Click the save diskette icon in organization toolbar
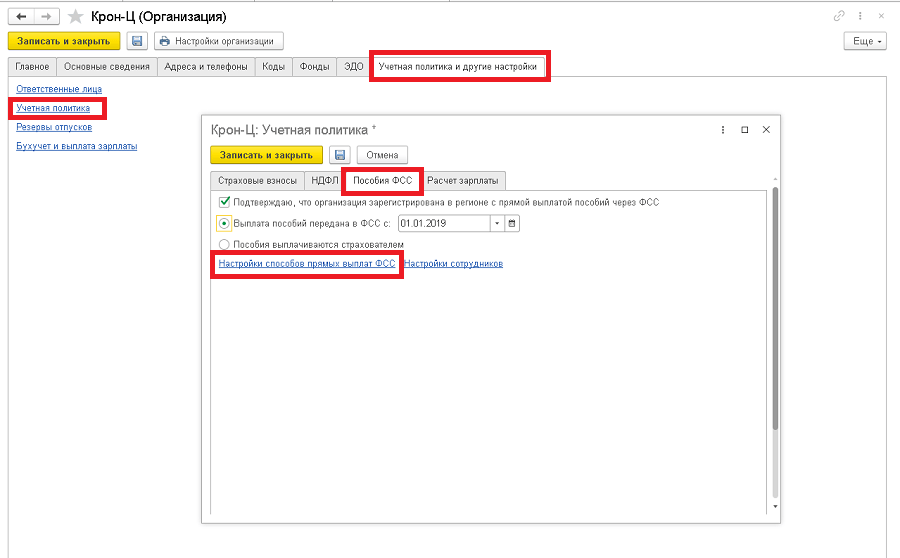Viewport: 900px width, 558px height. [137, 41]
